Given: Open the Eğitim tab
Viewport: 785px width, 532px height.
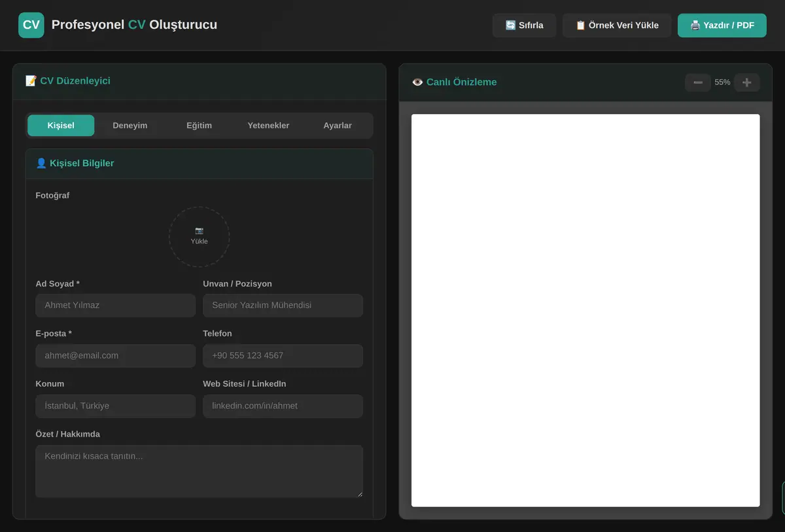Looking at the screenshot, I should (x=199, y=126).
